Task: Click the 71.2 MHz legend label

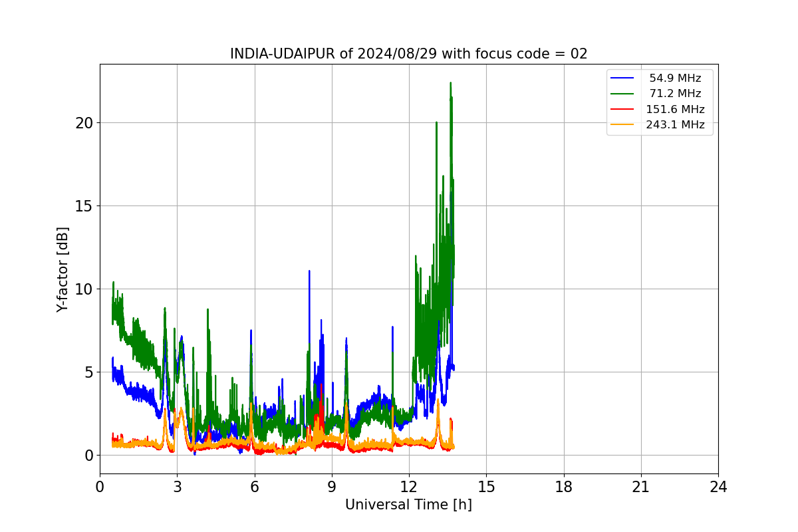Action: (675, 94)
